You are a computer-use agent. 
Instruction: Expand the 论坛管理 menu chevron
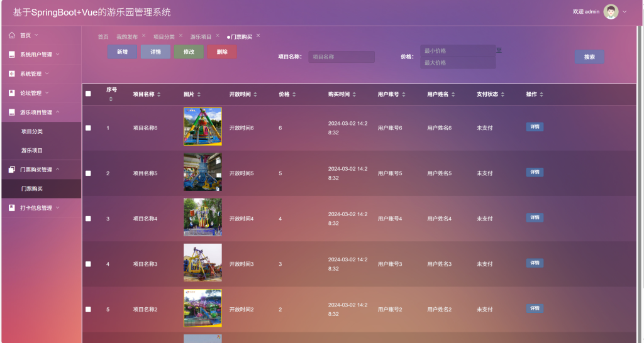(x=47, y=93)
